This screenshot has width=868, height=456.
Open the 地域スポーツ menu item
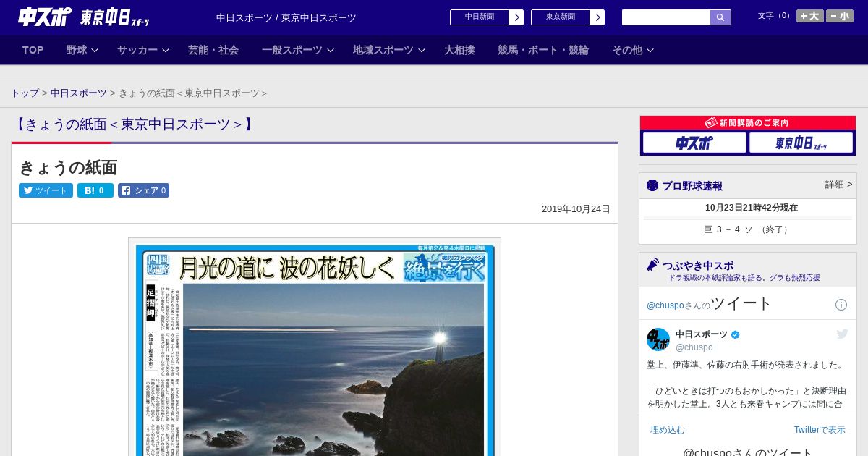tap(383, 50)
